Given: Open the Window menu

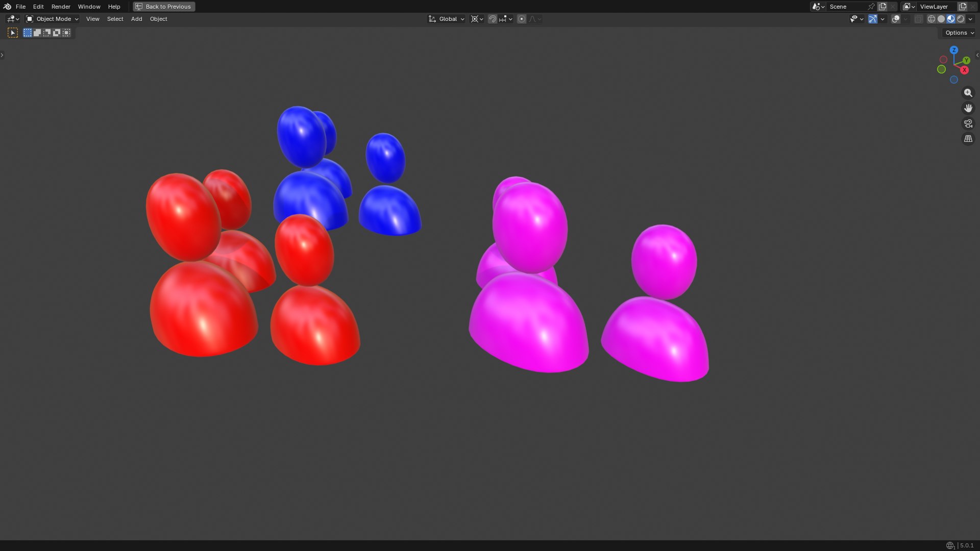Looking at the screenshot, I should click(x=89, y=7).
